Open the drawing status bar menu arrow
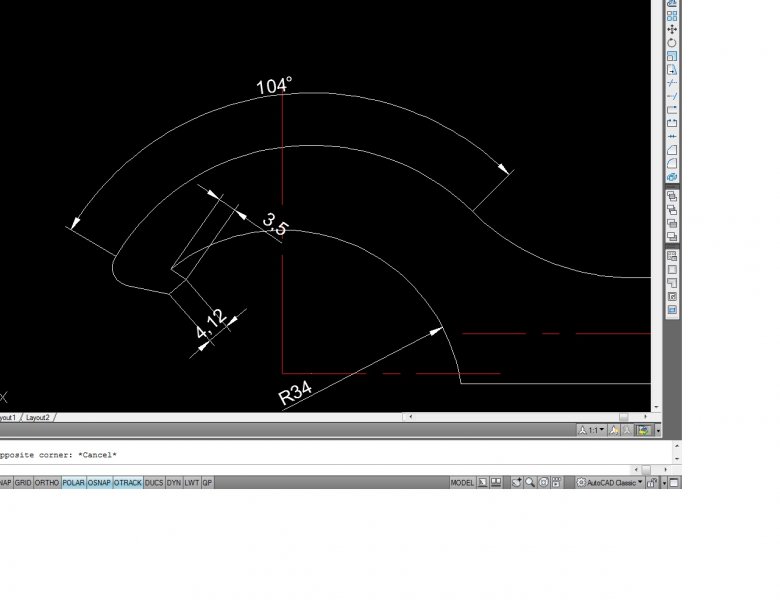Screen dimensions: 780x600 click(x=658, y=430)
